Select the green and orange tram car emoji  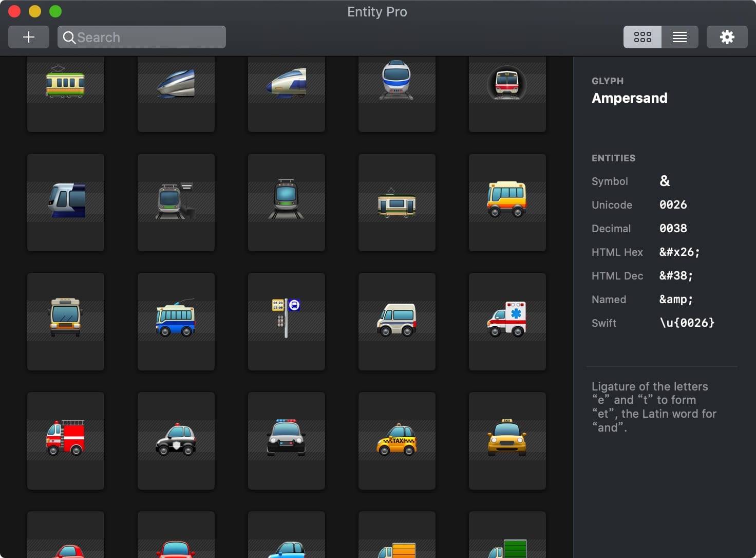click(66, 94)
